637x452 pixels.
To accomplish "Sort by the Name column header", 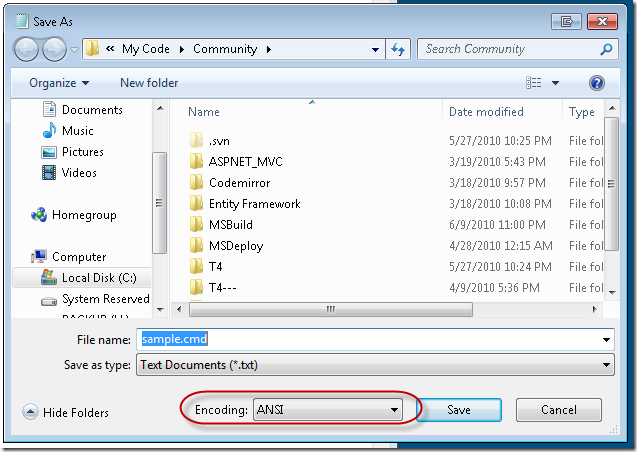I will (204, 112).
